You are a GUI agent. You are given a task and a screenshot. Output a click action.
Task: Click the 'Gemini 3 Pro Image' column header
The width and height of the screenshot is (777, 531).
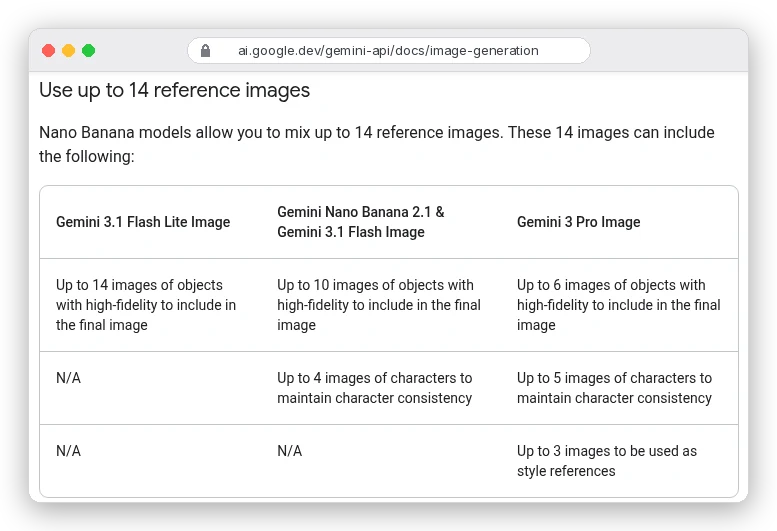[578, 222]
